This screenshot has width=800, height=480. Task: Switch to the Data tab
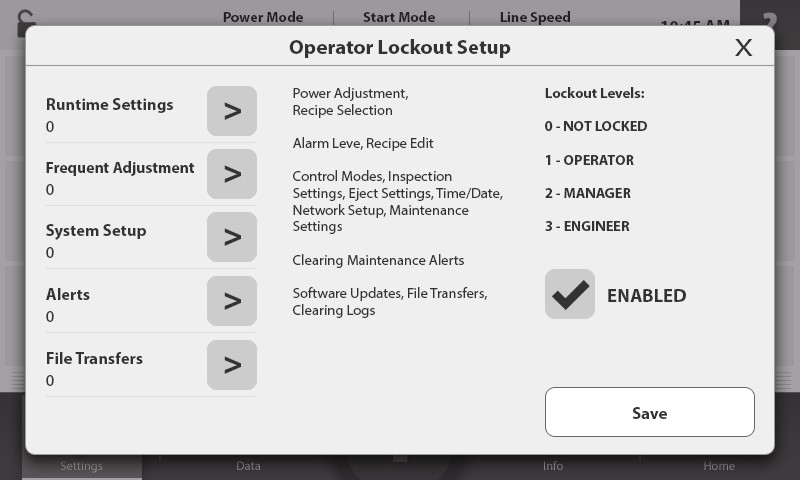click(248, 466)
